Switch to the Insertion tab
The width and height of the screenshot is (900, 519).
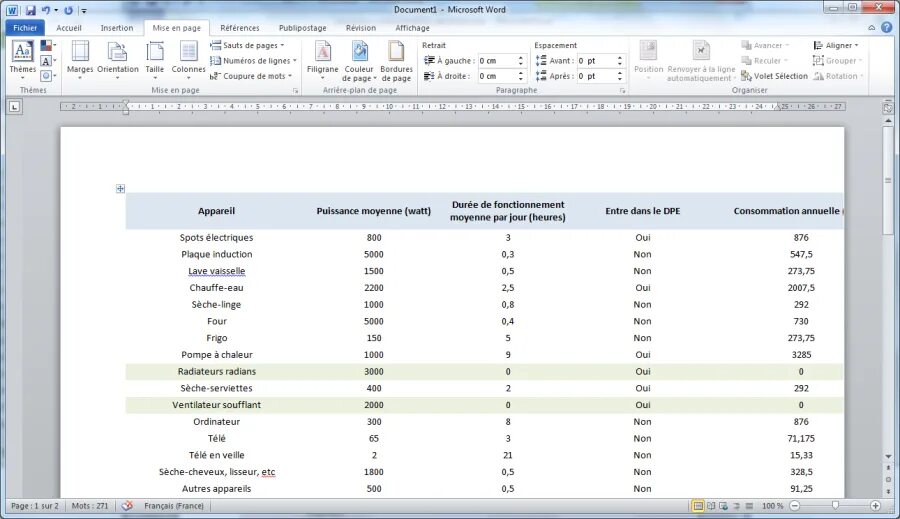tap(117, 28)
